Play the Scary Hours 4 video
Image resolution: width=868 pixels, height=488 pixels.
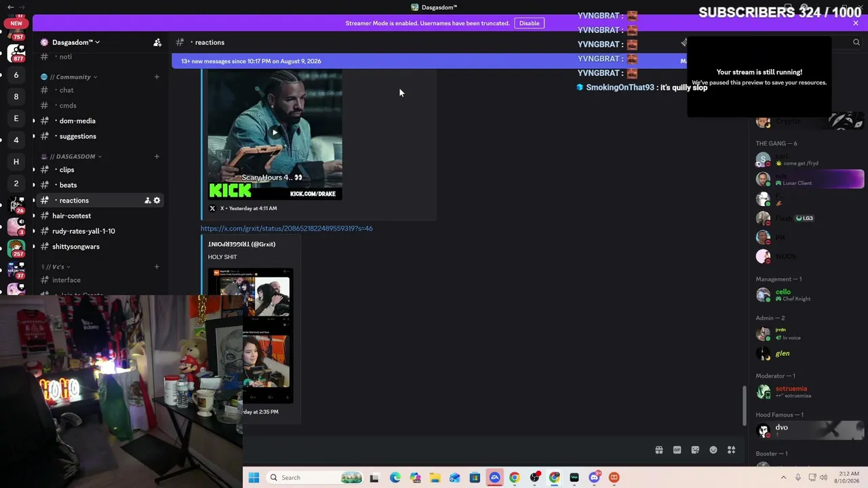(x=275, y=133)
